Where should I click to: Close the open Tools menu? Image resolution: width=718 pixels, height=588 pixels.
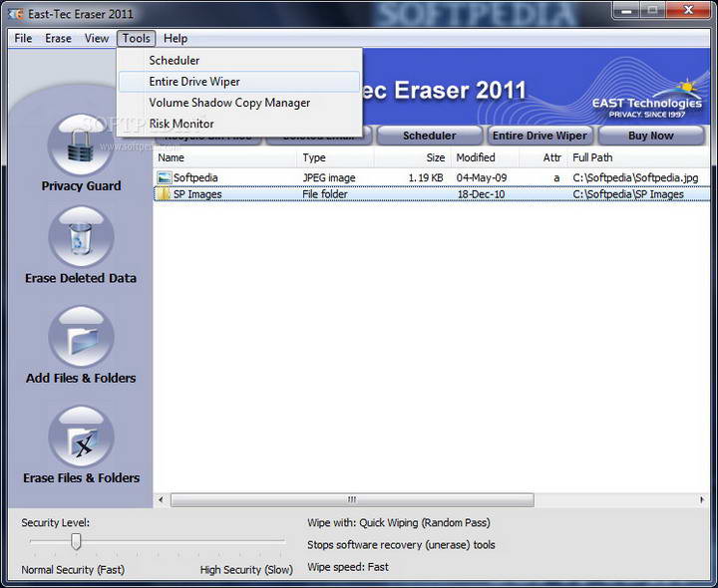[136, 39]
